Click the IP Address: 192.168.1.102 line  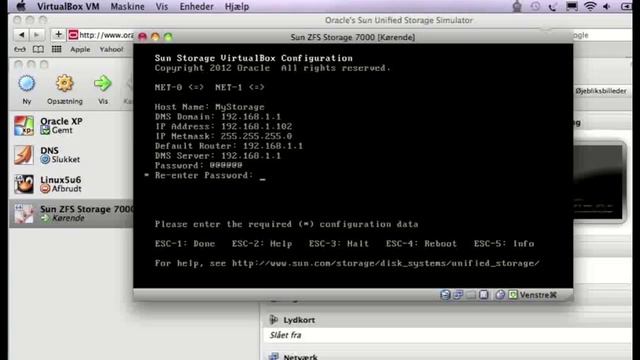point(223,127)
